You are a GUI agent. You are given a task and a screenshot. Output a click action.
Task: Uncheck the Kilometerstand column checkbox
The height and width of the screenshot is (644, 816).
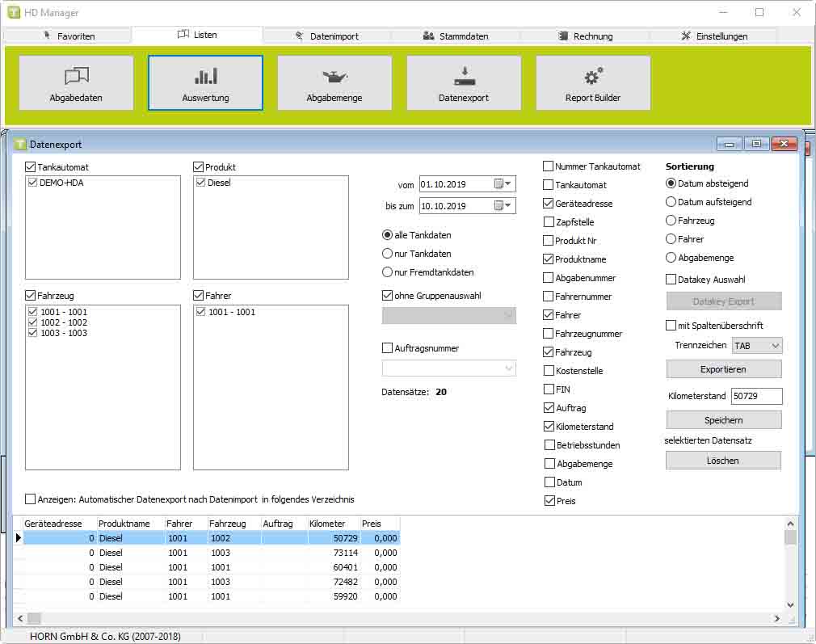tap(549, 427)
